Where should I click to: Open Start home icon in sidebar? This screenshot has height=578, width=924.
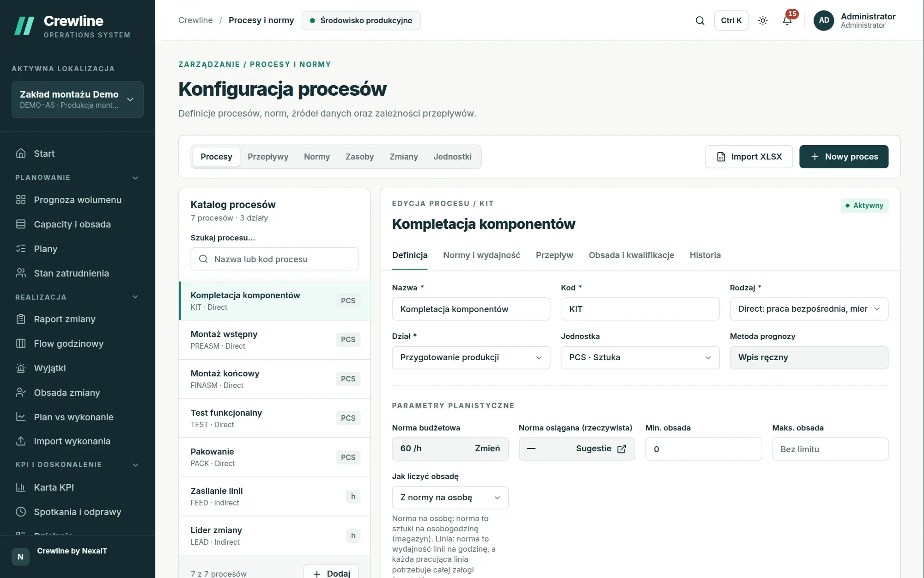pyautogui.click(x=21, y=154)
